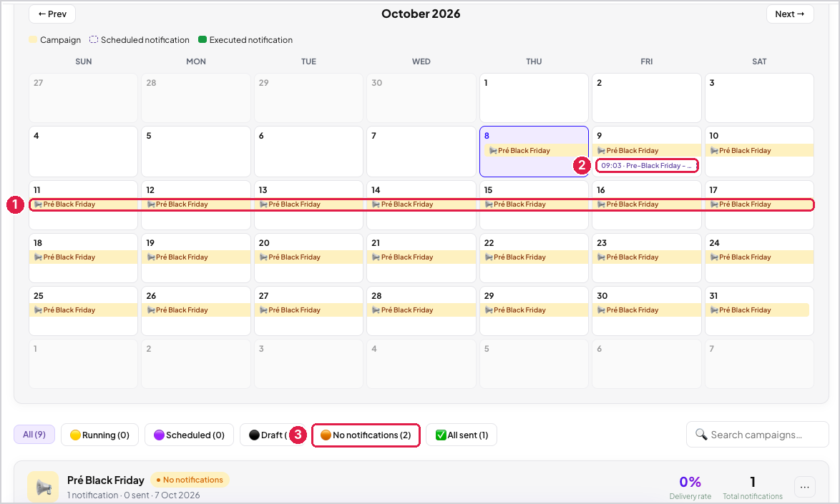840x504 pixels.
Task: Click the orange circle icon in No notifications filter
Action: pyautogui.click(x=326, y=435)
